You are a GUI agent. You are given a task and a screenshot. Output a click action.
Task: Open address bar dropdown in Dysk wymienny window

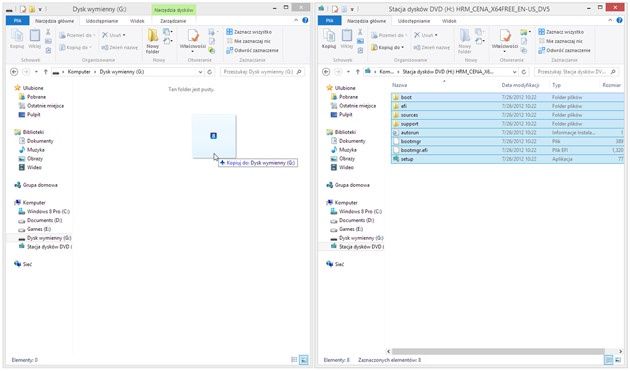point(200,72)
